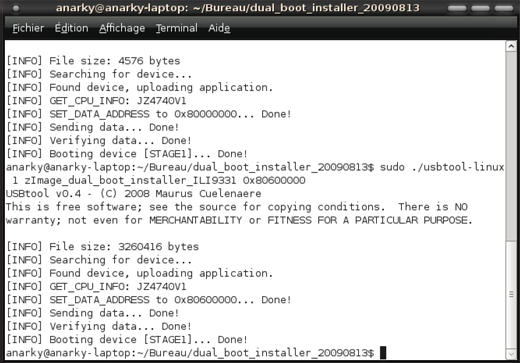The height and width of the screenshot is (363, 520).
Task: Open the Aide menu
Action: 219,28
